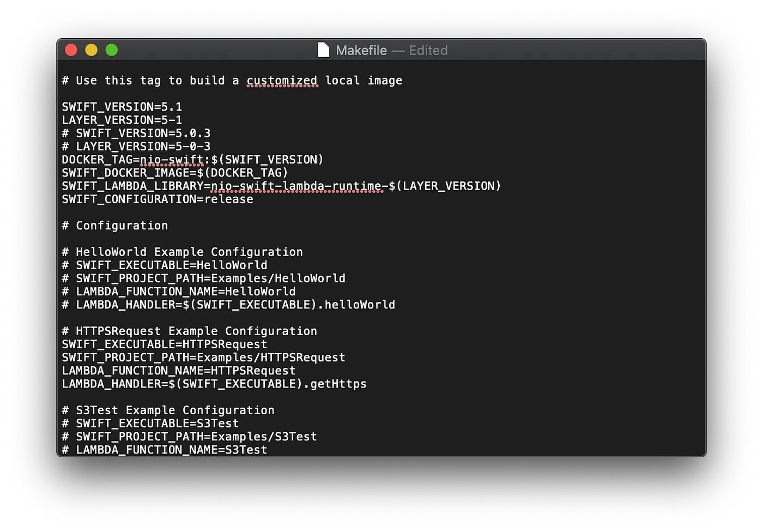
Task: Click the SWIFT_CONFIGURATION=release line
Action: coord(158,199)
